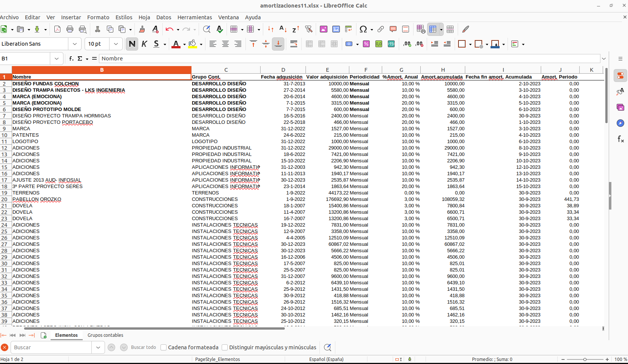Screen dimensions: 628x364
Task: Open Formato menu
Action: [x=98, y=17]
